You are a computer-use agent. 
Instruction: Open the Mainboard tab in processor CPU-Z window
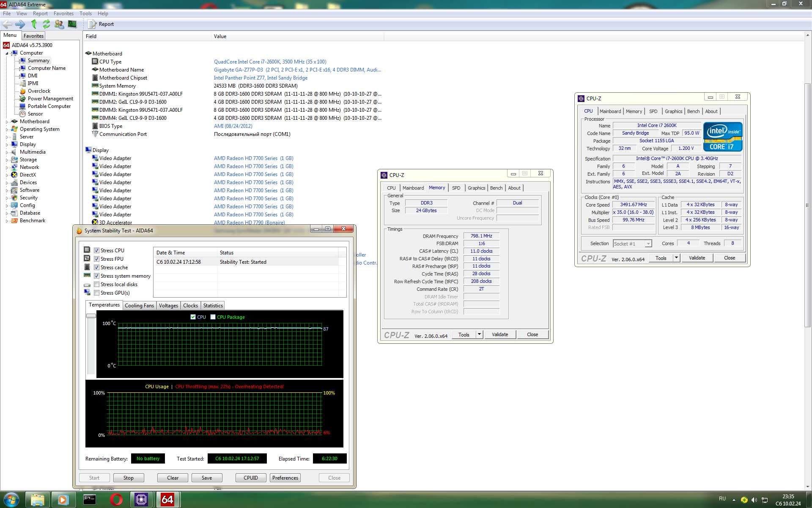[610, 111]
